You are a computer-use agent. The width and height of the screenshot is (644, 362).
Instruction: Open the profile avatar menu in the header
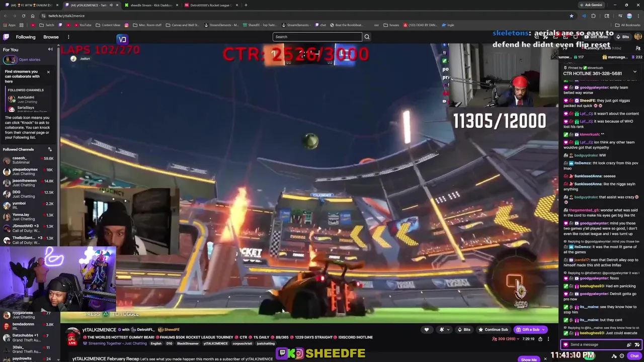click(x=638, y=37)
